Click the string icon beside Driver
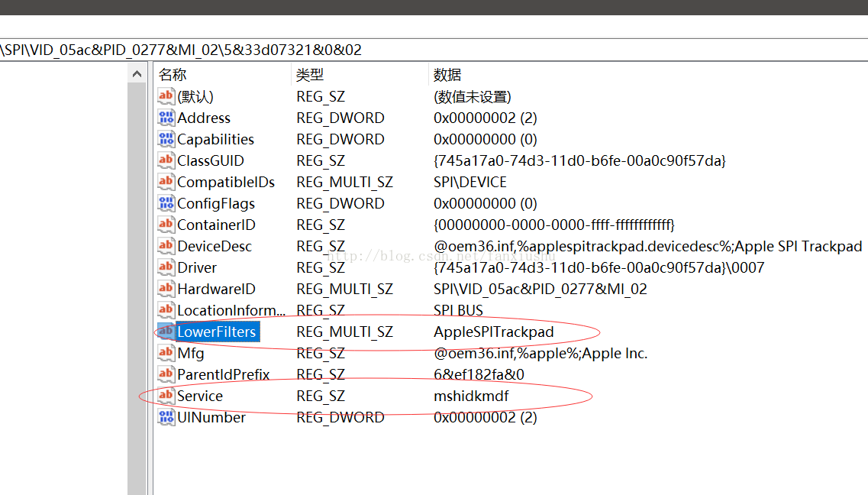The image size is (868, 495). pyautogui.click(x=166, y=267)
